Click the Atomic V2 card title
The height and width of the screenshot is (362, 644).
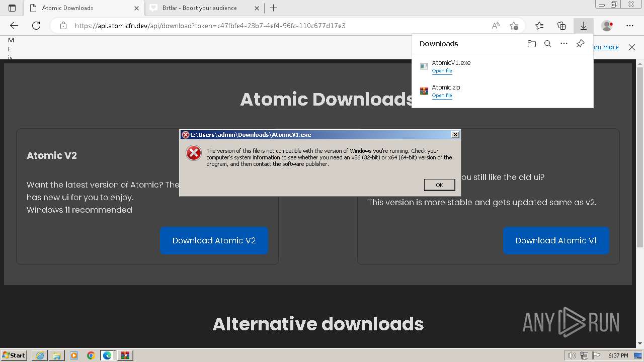[52, 155]
